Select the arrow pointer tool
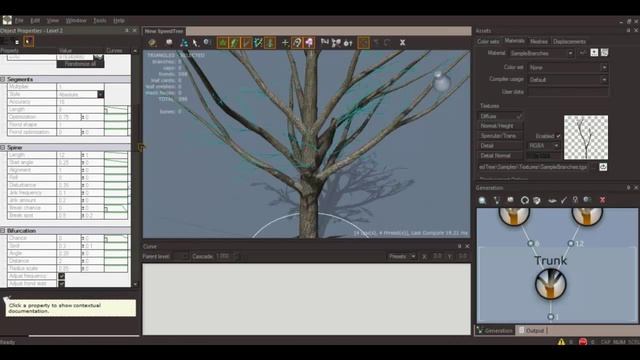This screenshot has width=640, height=360. tap(195, 42)
